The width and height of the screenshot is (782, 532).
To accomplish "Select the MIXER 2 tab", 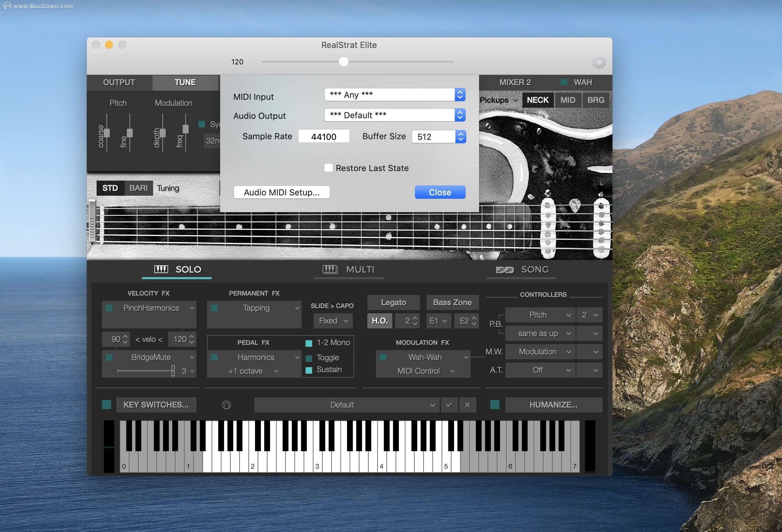I will [515, 82].
